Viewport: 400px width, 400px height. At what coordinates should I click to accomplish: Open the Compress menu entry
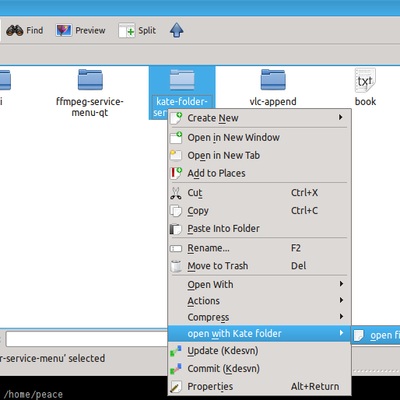(x=259, y=317)
